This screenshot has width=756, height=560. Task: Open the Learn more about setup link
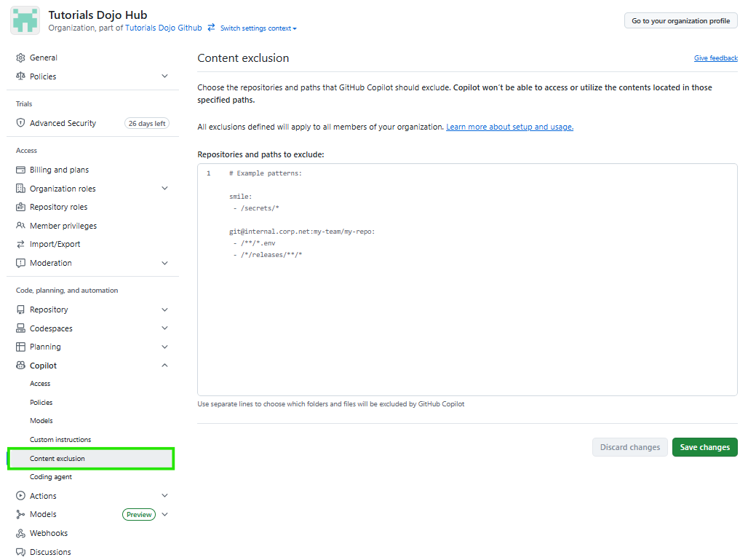508,126
